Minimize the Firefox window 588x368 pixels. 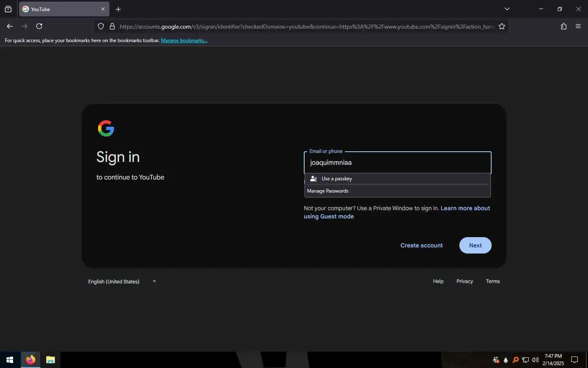(x=541, y=9)
